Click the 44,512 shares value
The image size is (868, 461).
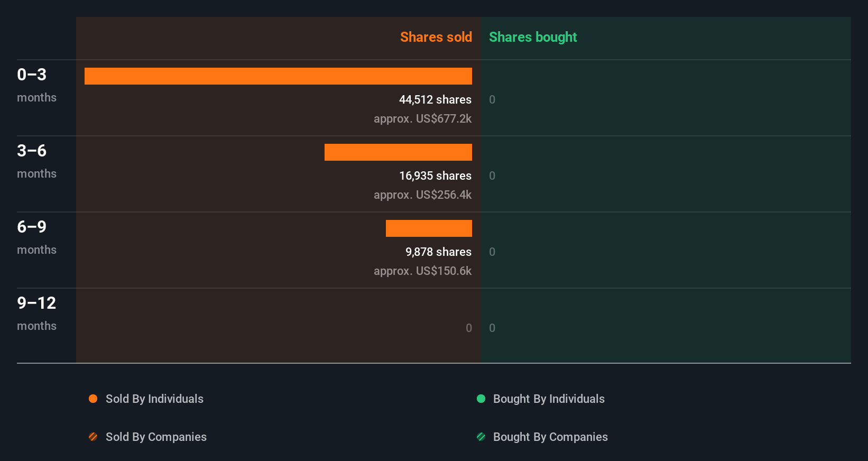(x=435, y=99)
